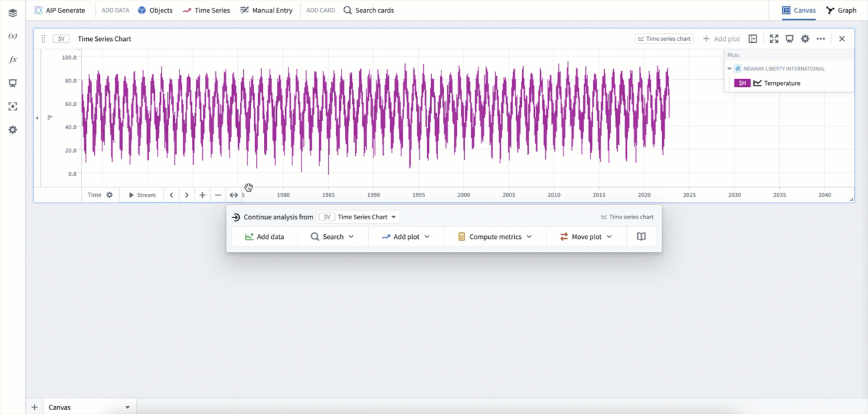Open sidebar settings via the gear icon

(12, 130)
